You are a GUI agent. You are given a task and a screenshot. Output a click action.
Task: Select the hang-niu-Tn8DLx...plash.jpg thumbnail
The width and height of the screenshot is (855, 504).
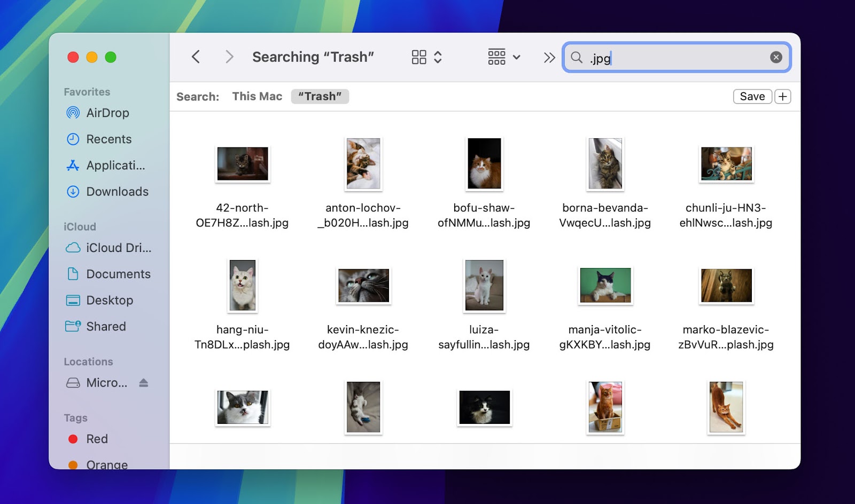click(x=243, y=285)
